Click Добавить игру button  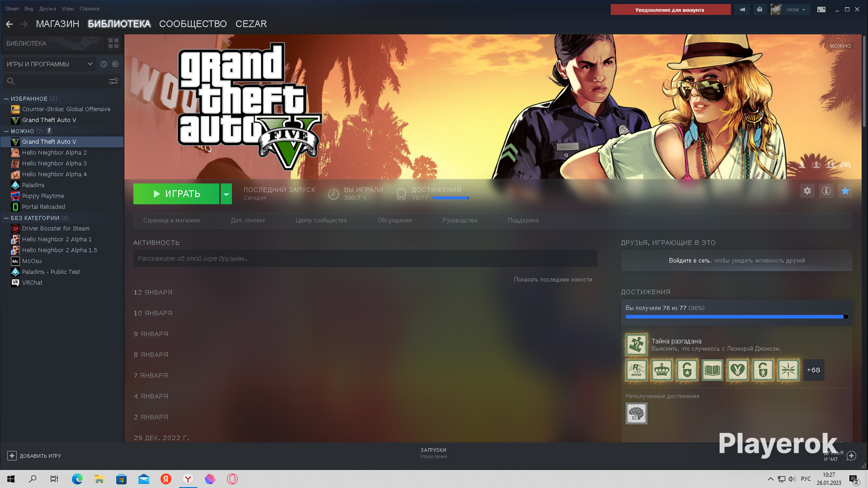[x=34, y=456]
